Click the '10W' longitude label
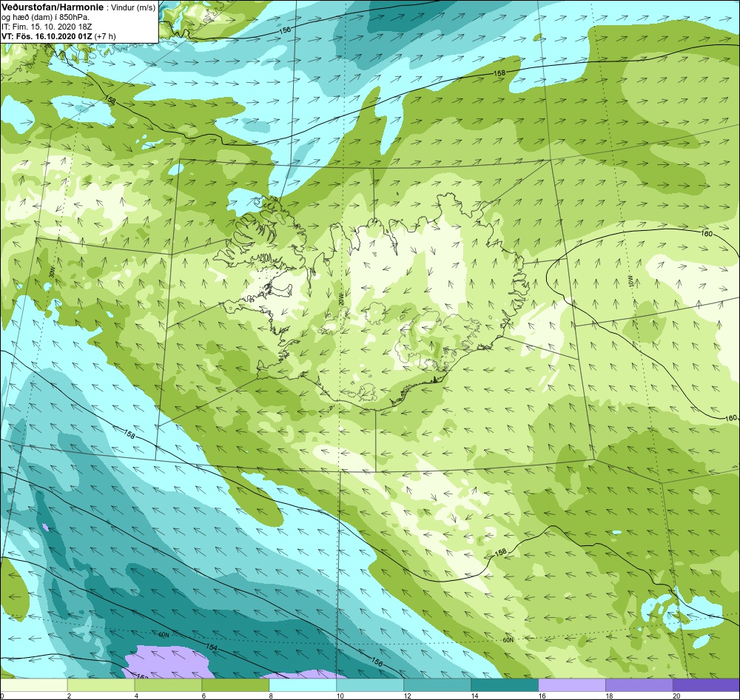Image resolution: width=740 pixels, height=700 pixels. (x=630, y=280)
